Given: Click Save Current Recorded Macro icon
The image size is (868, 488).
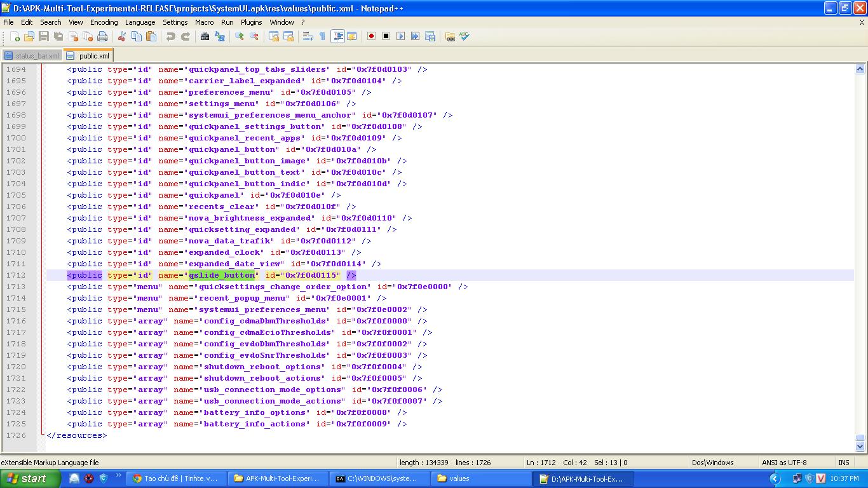Looking at the screenshot, I should (430, 37).
